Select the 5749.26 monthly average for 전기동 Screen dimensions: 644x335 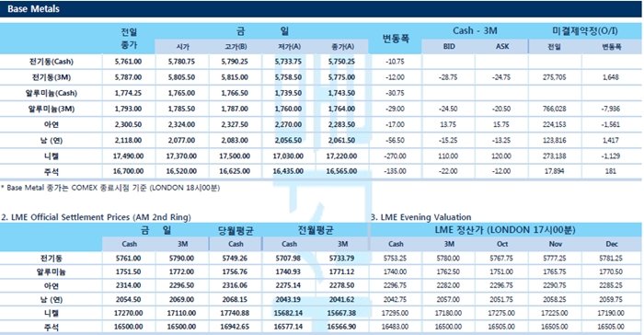[x=235, y=259]
